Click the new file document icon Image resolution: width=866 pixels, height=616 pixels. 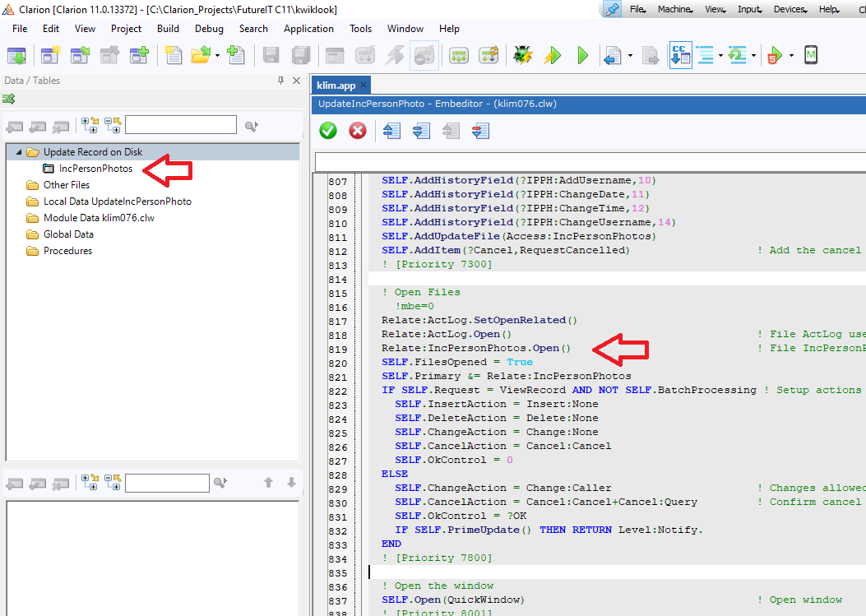[173, 55]
